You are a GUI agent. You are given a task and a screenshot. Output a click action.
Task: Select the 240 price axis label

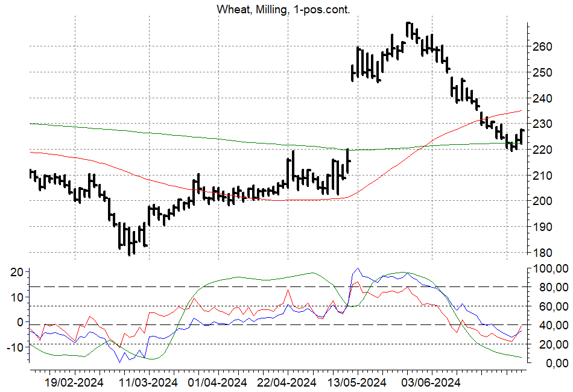(x=543, y=98)
